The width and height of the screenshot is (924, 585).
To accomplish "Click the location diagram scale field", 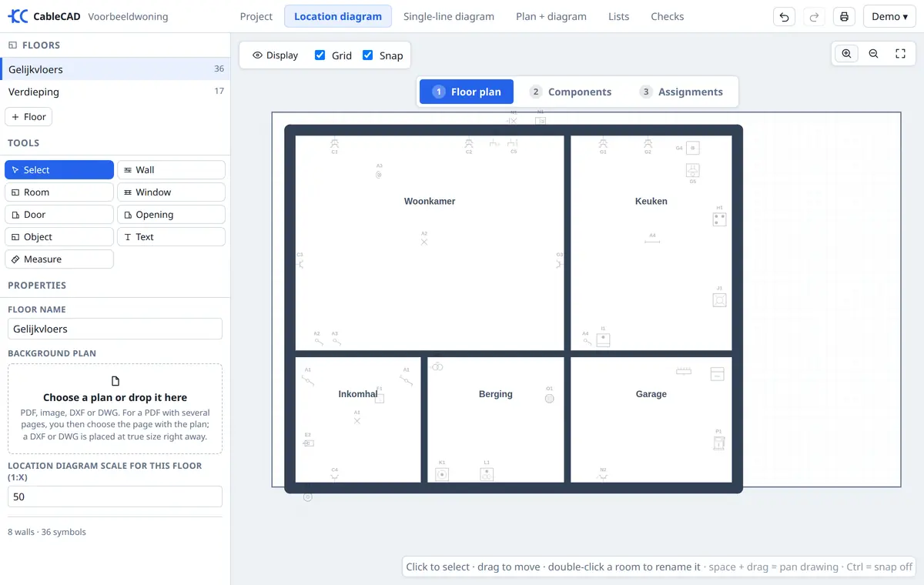I will pyautogui.click(x=115, y=497).
